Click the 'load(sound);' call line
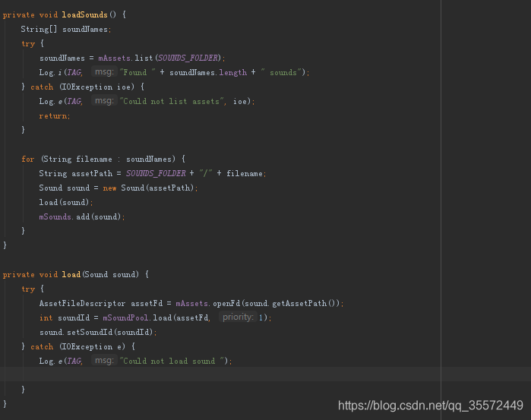This screenshot has height=420, width=531. coord(65,203)
